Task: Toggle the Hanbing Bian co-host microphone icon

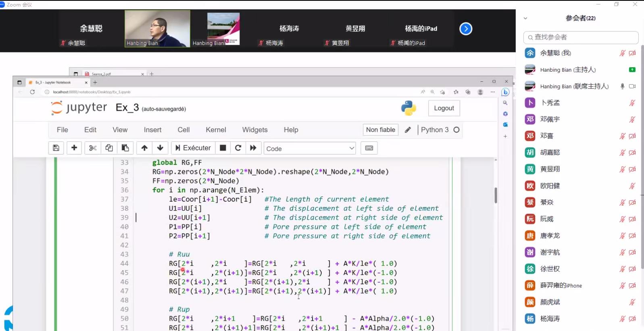Action: (x=622, y=86)
